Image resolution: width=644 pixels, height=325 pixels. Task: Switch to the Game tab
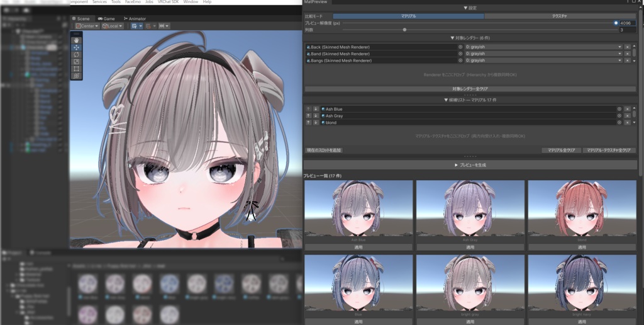pos(106,18)
